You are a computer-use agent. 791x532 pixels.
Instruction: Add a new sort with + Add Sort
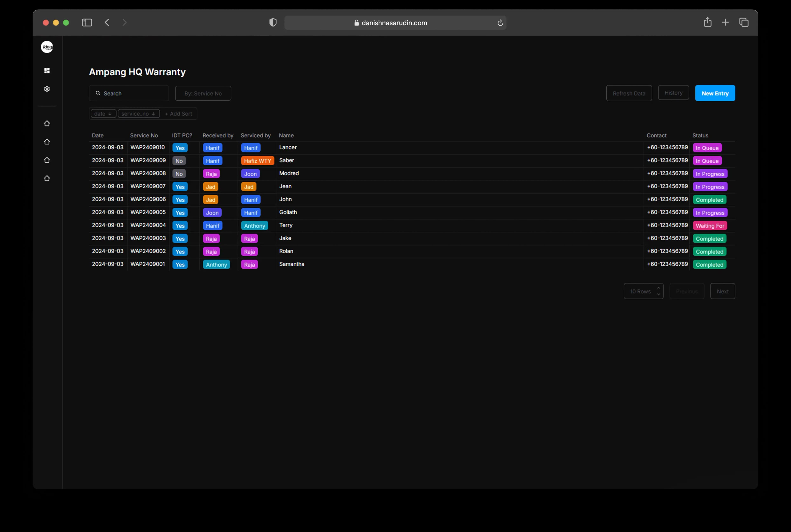(179, 114)
